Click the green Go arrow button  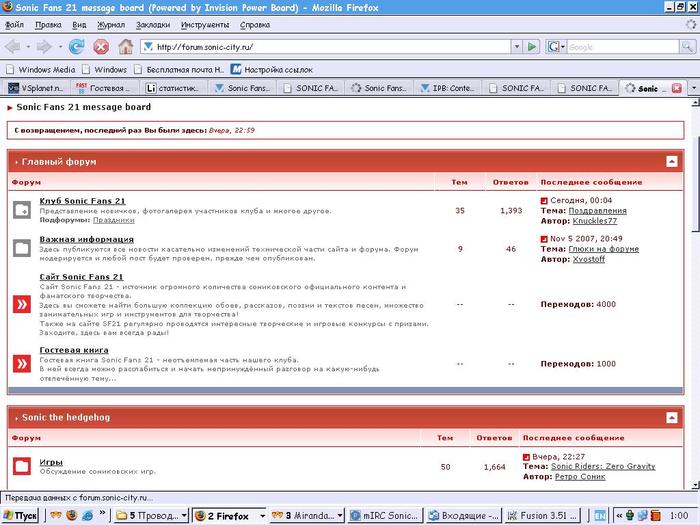532,46
